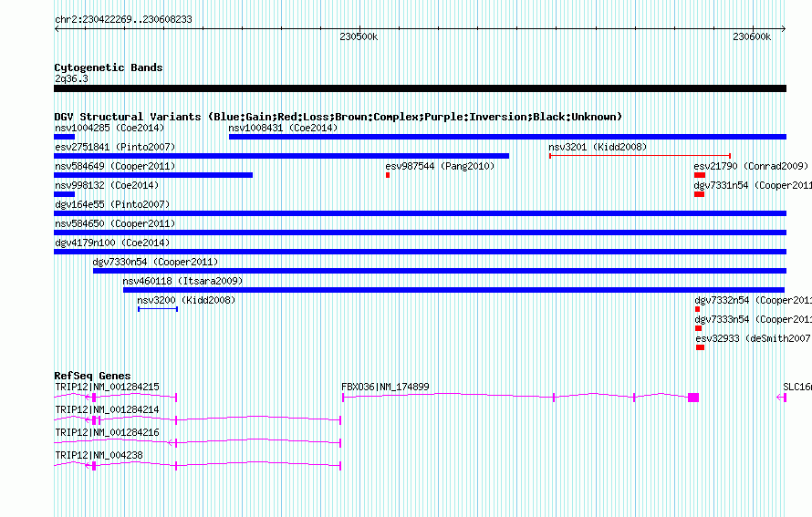Viewport: 812px width, 517px height.
Task: Select variant label esv21790 (Conrad2009)
Action: [751, 166]
